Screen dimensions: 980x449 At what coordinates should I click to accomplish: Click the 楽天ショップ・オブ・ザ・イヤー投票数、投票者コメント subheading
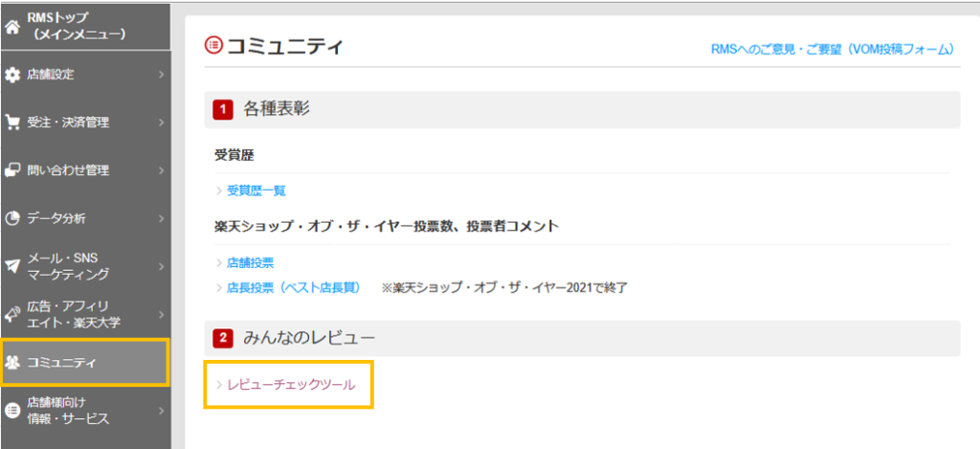[x=387, y=227]
